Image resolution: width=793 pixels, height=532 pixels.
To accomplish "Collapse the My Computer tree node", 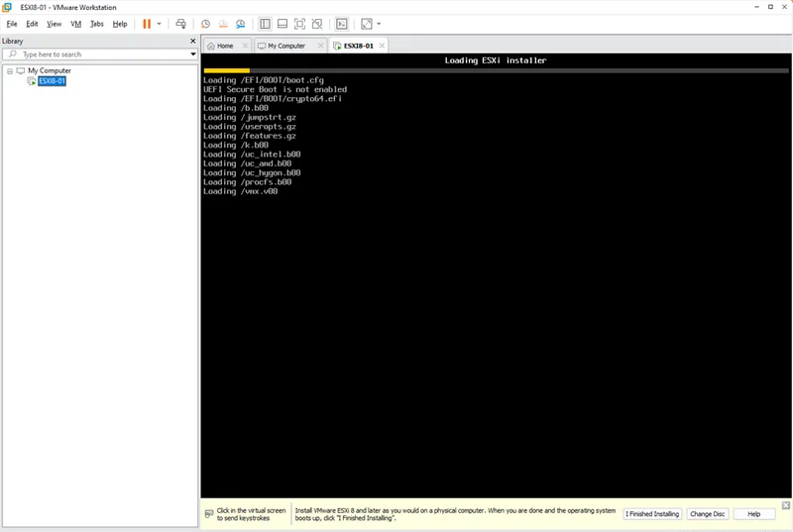I will coord(9,71).
